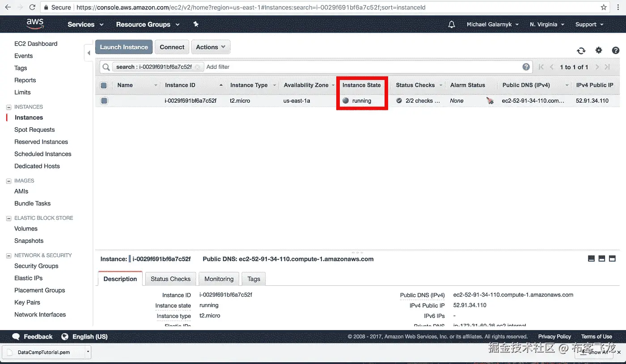
Task: Open Elastic IPs in sidebar
Action: [x=29, y=278]
